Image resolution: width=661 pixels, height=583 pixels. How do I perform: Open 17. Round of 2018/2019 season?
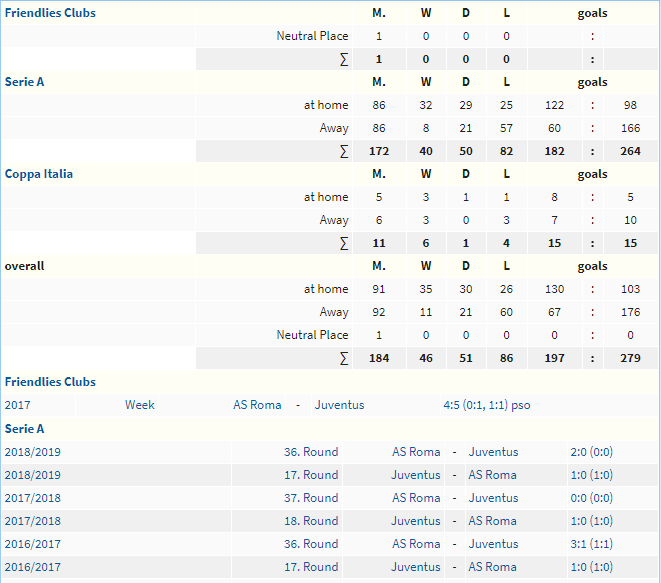(311, 475)
